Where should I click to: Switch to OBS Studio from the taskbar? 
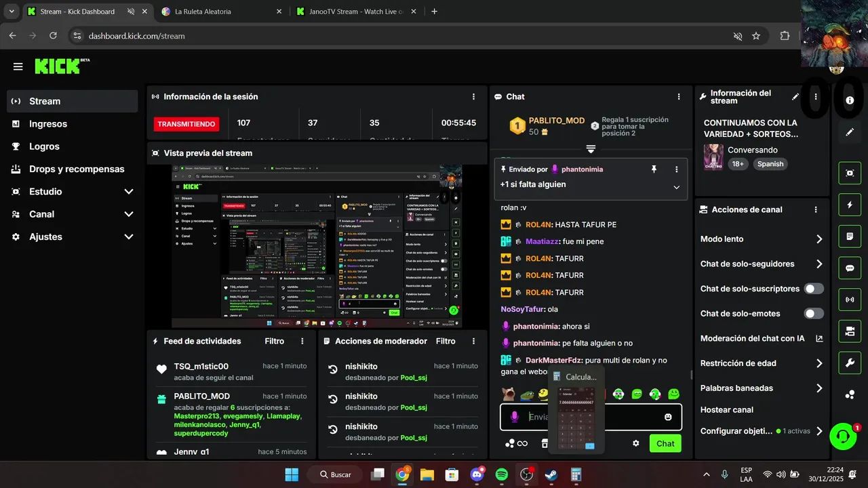[526, 474]
